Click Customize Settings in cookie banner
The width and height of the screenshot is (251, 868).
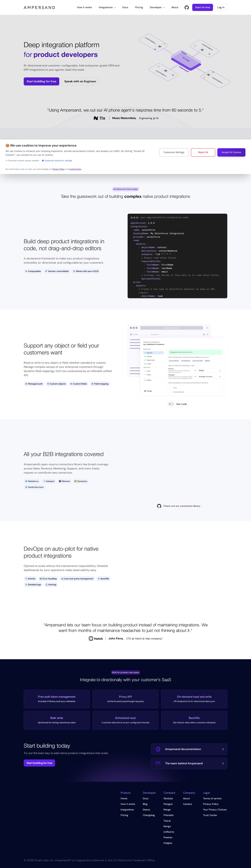pos(174,152)
